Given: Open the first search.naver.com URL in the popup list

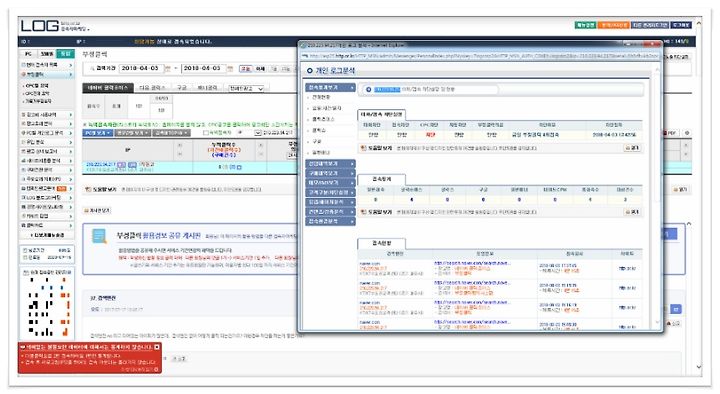Looking at the screenshot, I should (x=472, y=263).
